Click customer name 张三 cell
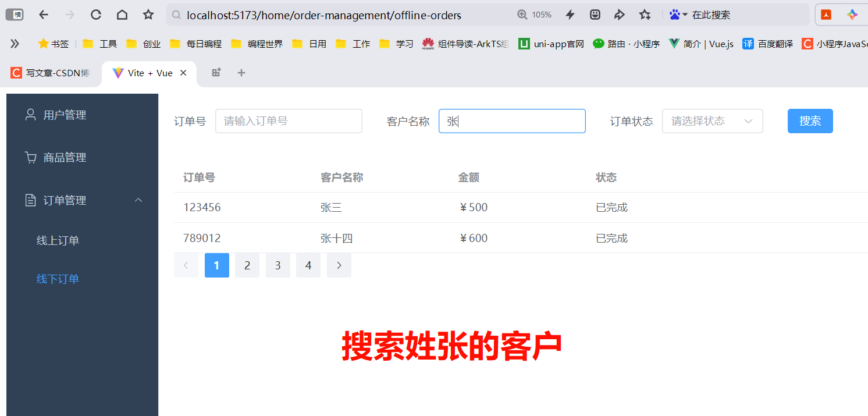The height and width of the screenshot is (416, 868). tap(331, 208)
